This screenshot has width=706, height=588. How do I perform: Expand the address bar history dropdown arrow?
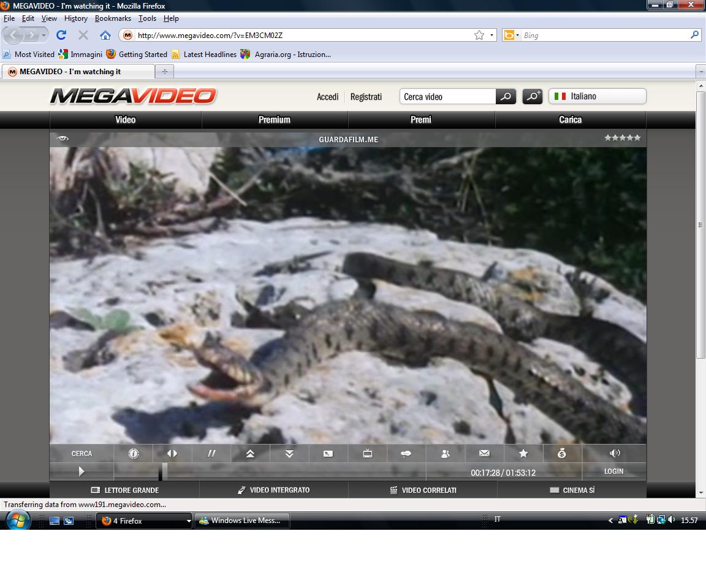point(492,36)
